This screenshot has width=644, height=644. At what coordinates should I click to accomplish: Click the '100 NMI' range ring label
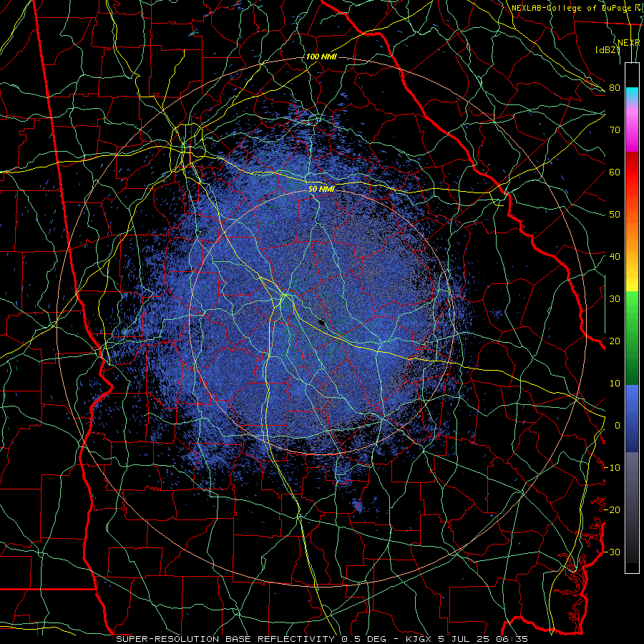coord(321,57)
